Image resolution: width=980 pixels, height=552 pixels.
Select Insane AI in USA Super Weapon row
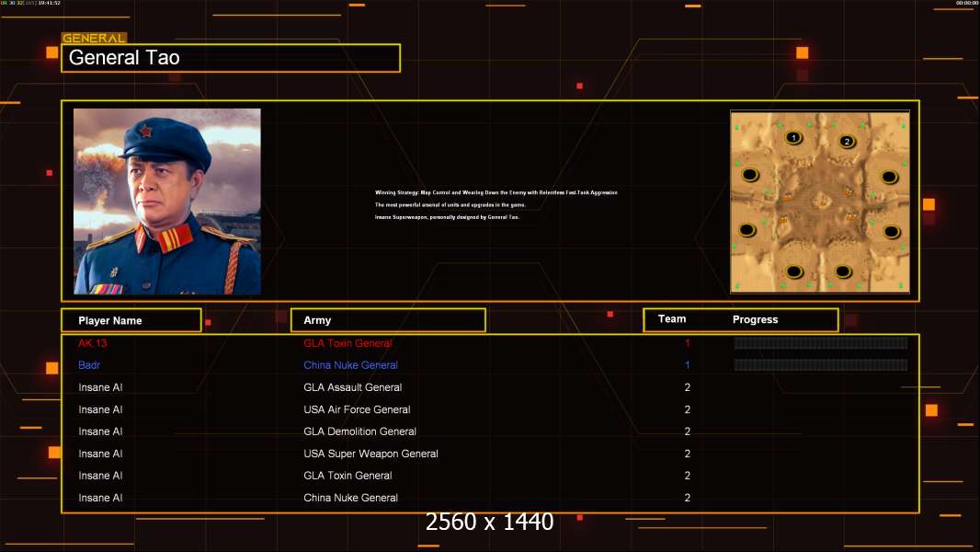coord(100,454)
